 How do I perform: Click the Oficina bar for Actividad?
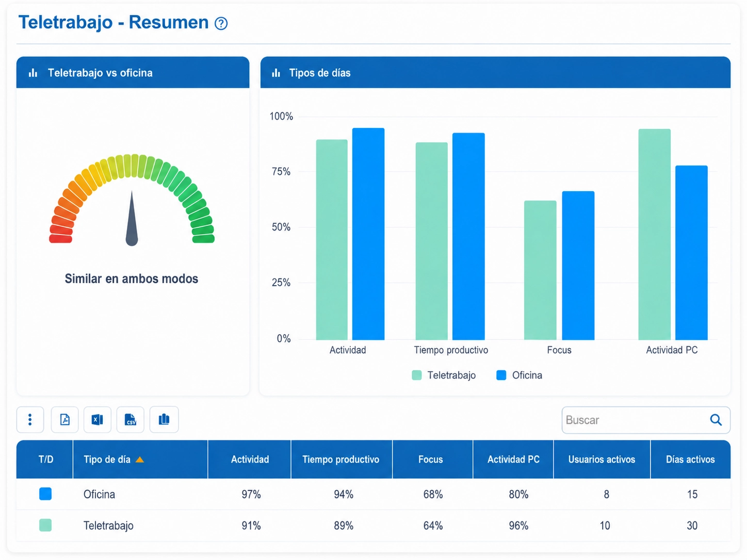click(368, 234)
